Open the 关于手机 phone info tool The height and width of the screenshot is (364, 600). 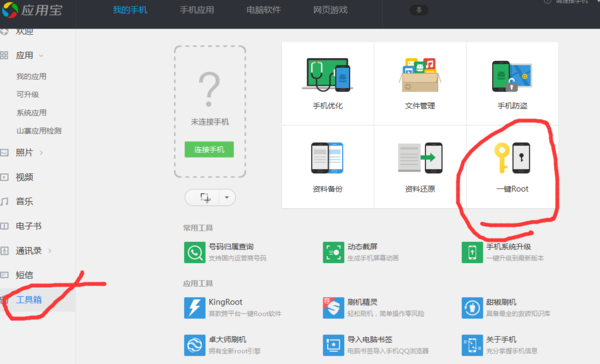coord(500,345)
